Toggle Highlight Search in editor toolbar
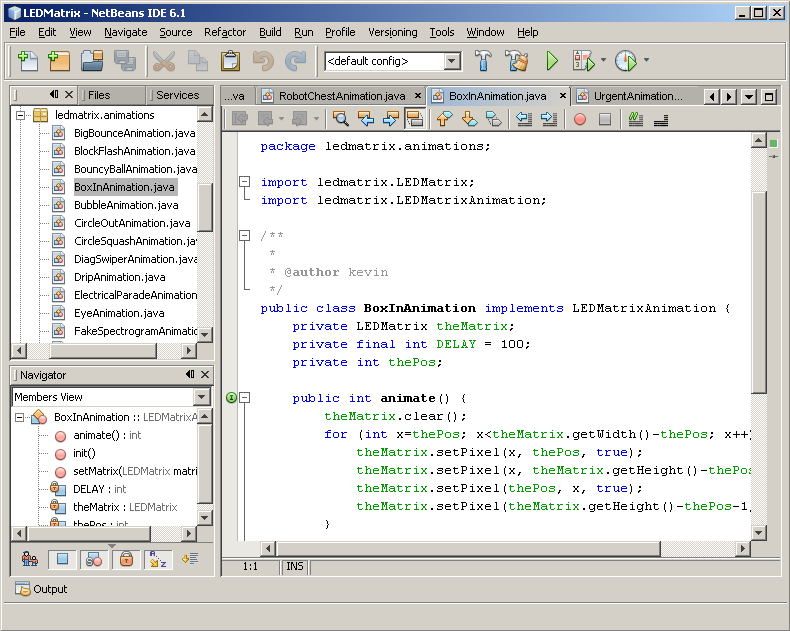Image resolution: width=790 pixels, height=631 pixels. click(x=414, y=119)
